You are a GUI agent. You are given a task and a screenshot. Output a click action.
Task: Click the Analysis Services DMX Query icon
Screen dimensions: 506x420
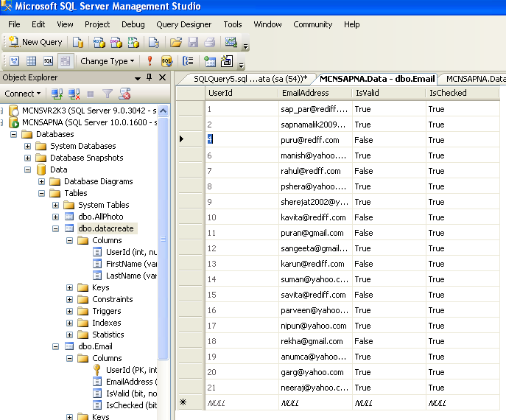(x=116, y=42)
